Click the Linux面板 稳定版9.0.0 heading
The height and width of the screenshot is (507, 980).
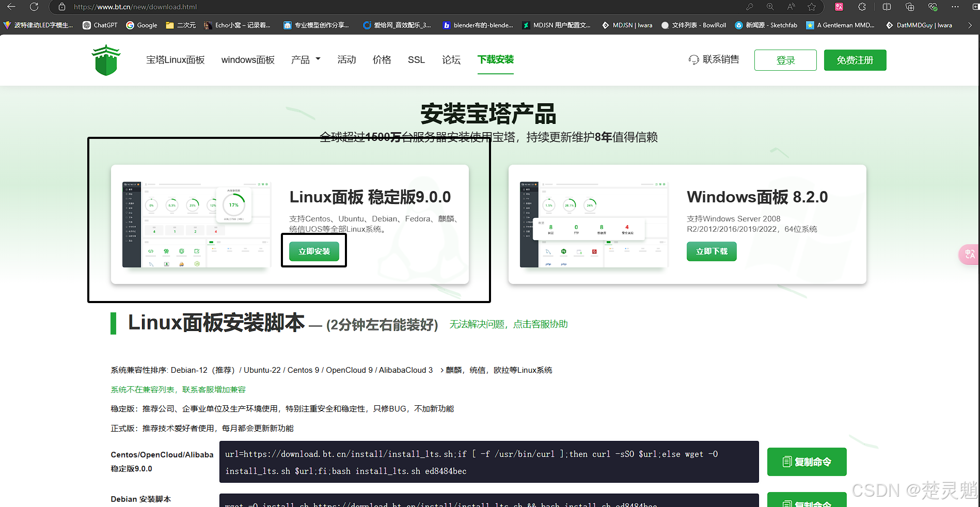tap(370, 197)
